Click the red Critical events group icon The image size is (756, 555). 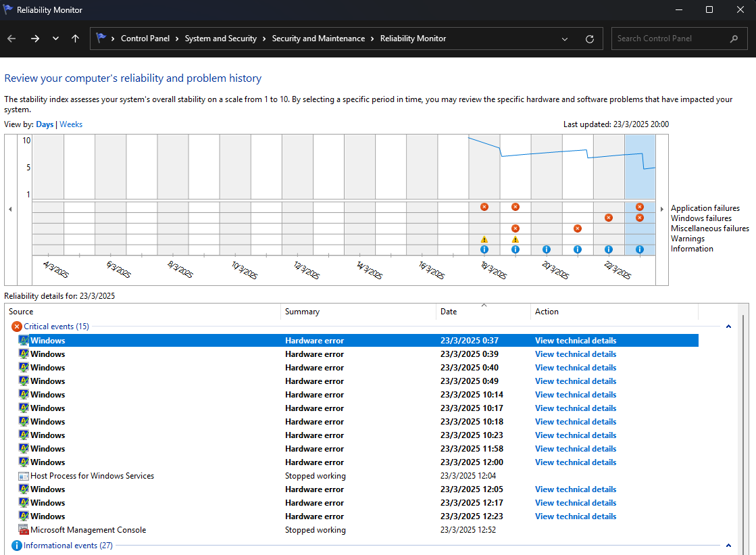[17, 327]
